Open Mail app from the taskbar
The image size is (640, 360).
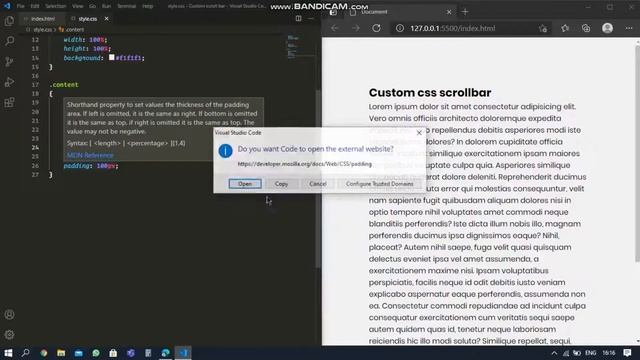tap(79, 353)
